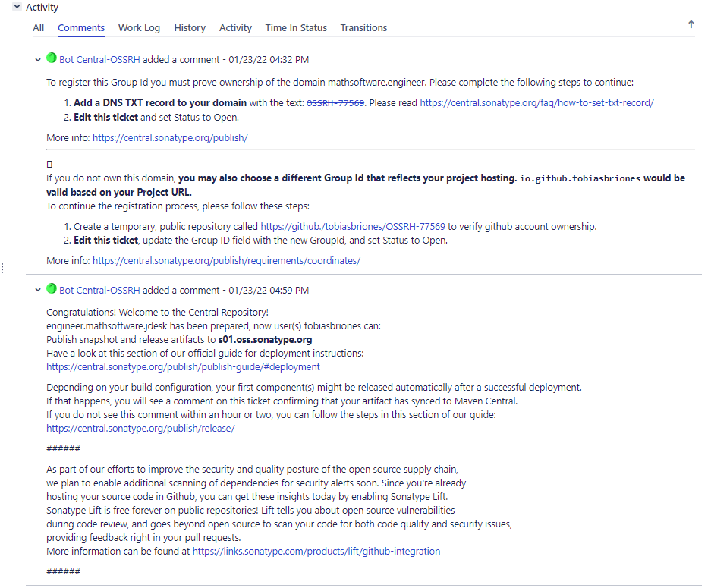Click the s01.oss.sonatype.org bold text
Image resolution: width=711 pixels, height=588 pixels.
tap(266, 340)
